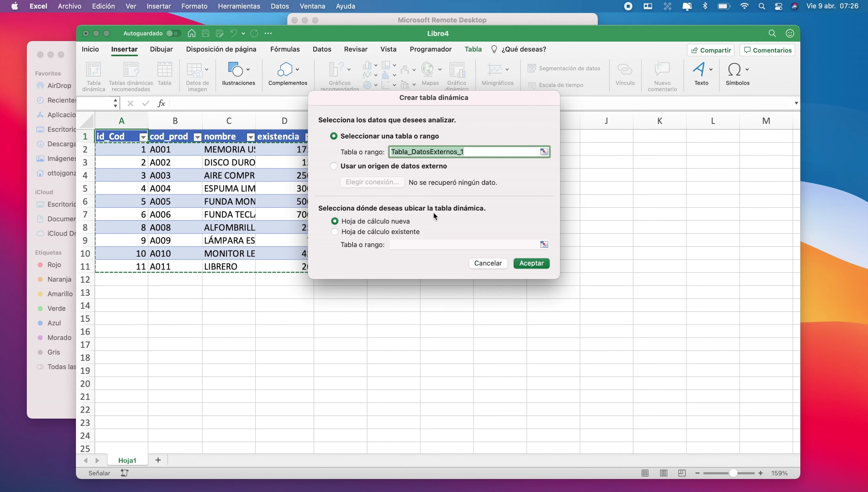Click the Gráfico dinámico icon
The width and height of the screenshot is (868, 492).
pyautogui.click(x=457, y=70)
